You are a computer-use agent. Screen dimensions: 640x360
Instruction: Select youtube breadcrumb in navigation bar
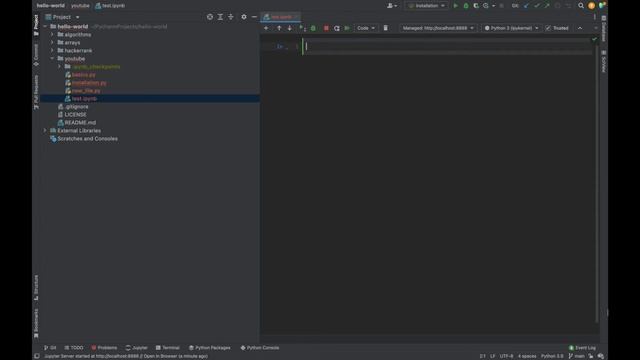[x=80, y=6]
